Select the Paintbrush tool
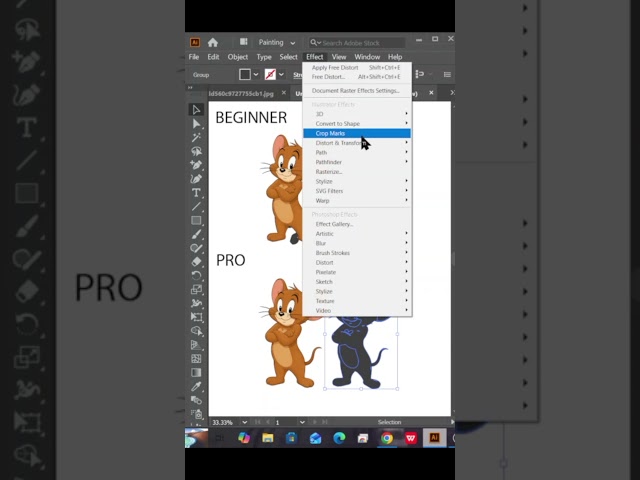The width and height of the screenshot is (640, 480). click(x=196, y=234)
